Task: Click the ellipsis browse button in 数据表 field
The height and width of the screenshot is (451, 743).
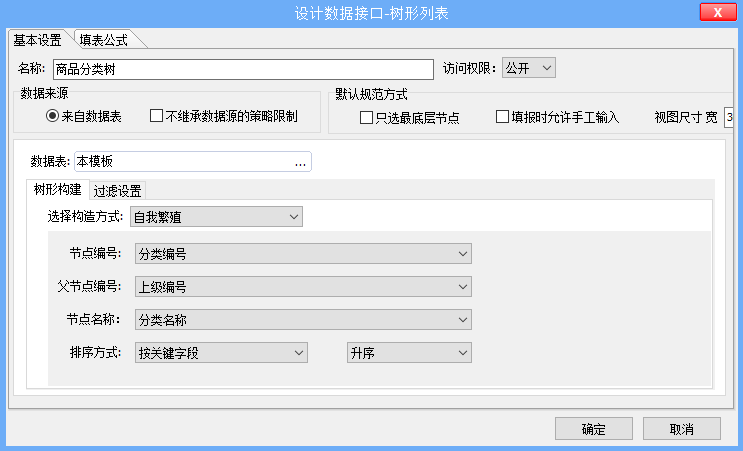Action: click(300, 162)
